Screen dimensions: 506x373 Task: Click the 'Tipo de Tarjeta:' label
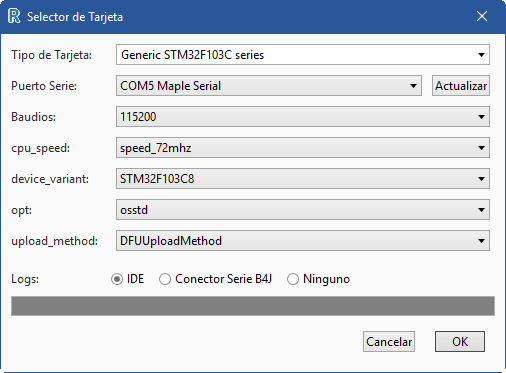[52, 55]
